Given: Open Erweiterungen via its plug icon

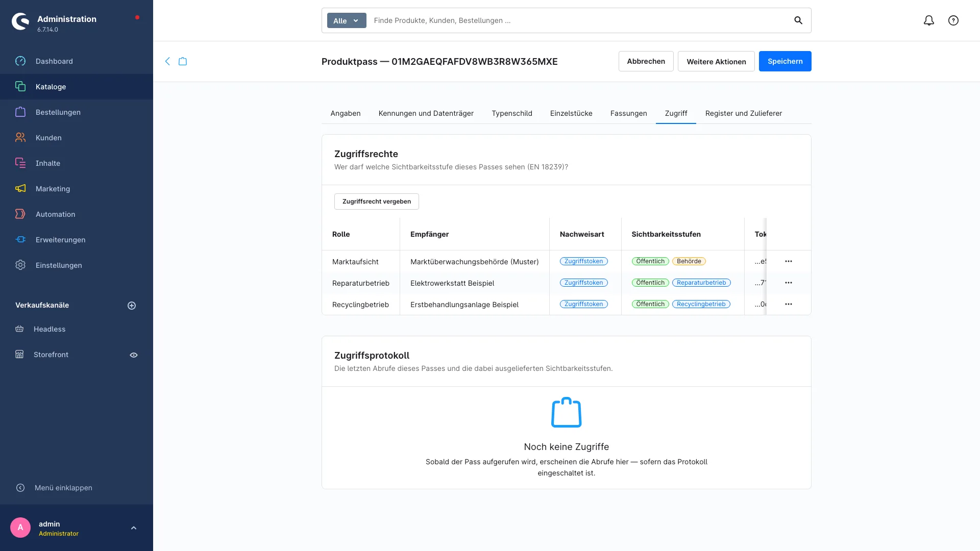Looking at the screenshot, I should pos(20,240).
